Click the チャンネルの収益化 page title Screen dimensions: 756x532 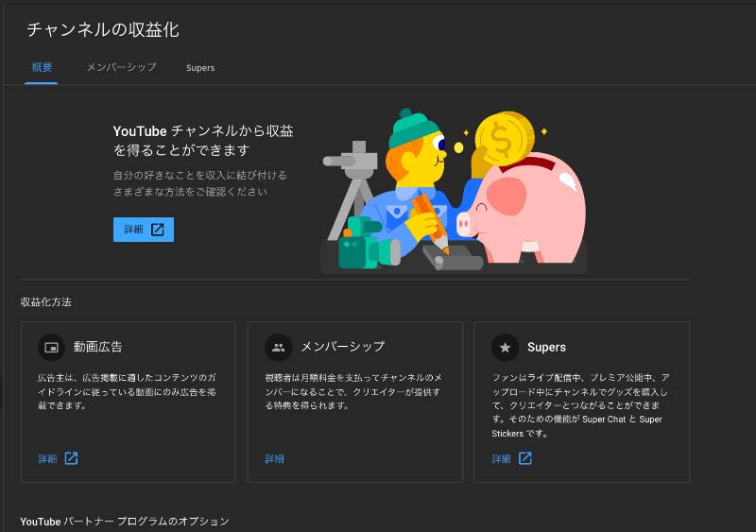click(x=103, y=30)
